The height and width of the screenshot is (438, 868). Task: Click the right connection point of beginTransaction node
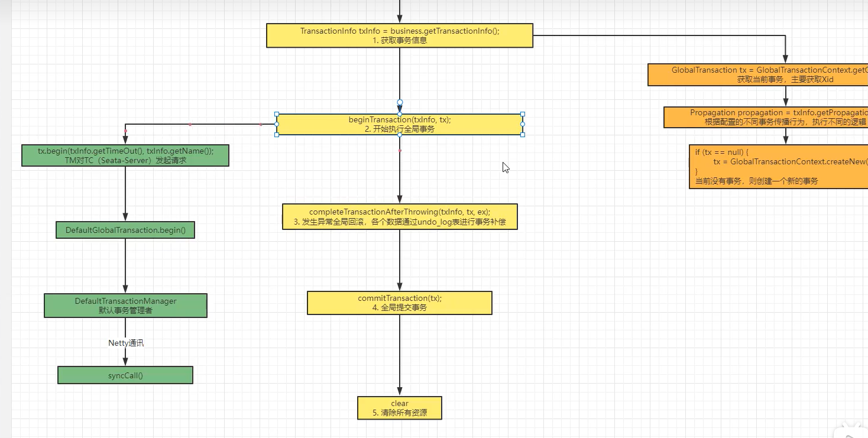(523, 124)
